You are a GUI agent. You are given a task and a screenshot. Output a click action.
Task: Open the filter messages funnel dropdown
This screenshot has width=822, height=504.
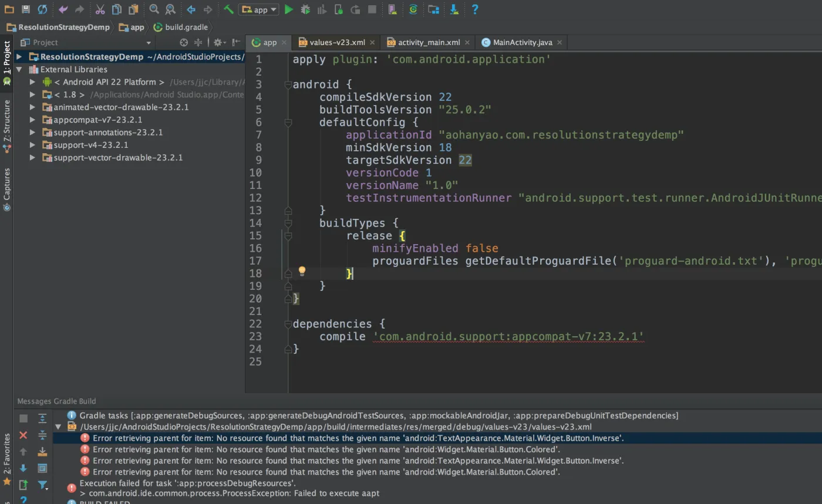(x=42, y=485)
